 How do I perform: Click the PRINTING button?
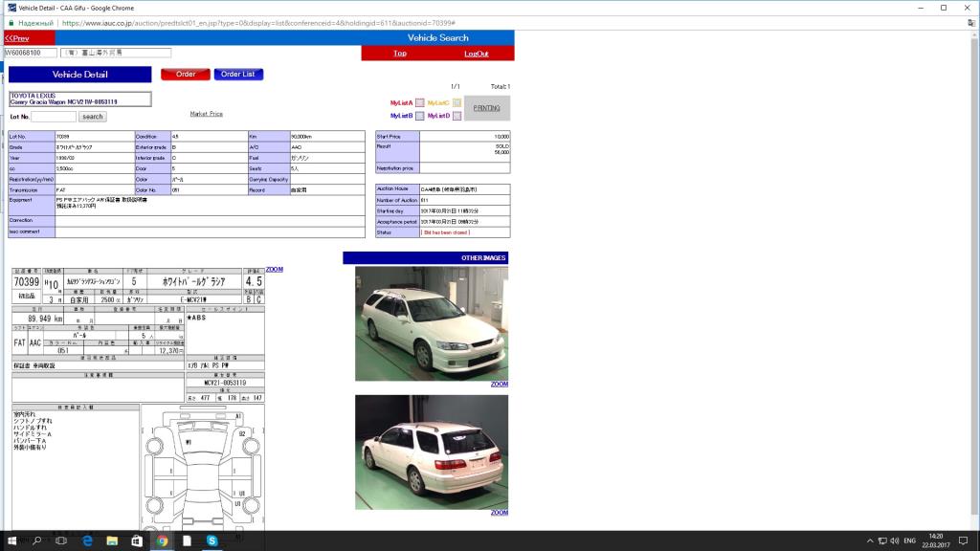[487, 108]
